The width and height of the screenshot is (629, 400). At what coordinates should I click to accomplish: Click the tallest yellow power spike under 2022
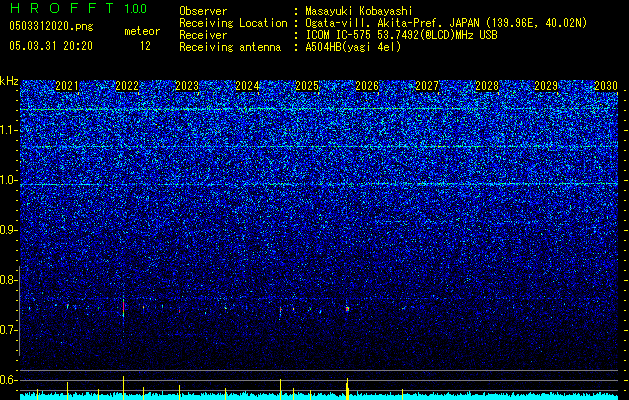coord(124,387)
